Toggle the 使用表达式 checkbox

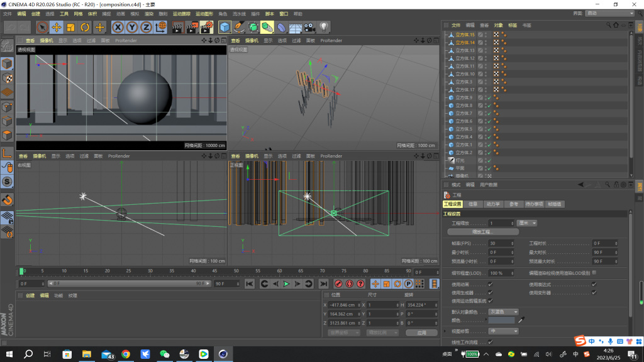click(594, 285)
